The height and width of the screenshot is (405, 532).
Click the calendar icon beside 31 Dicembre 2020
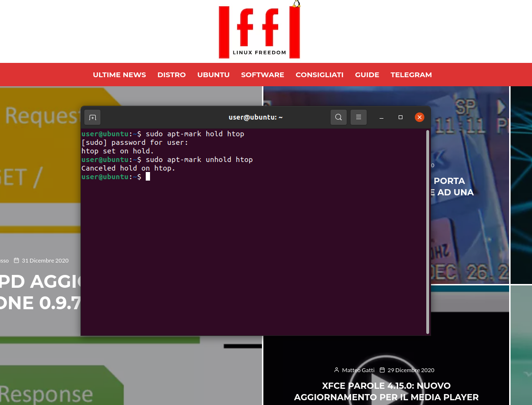point(17,260)
